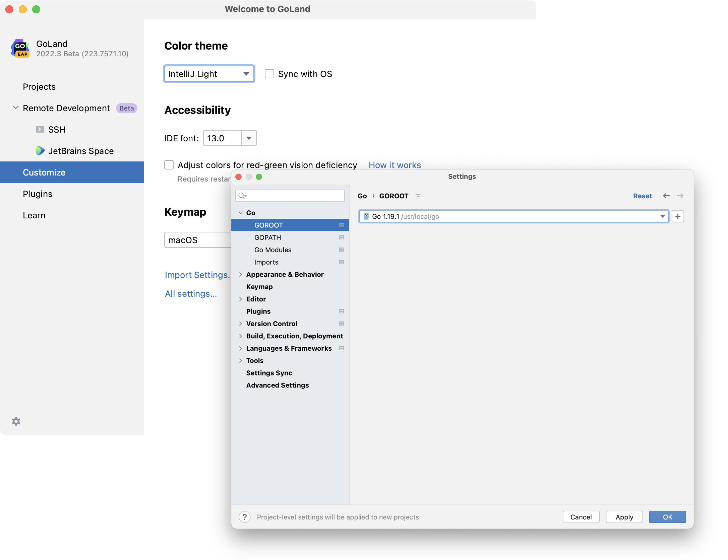Click All settings link
This screenshot has width=728, height=560.
(191, 294)
